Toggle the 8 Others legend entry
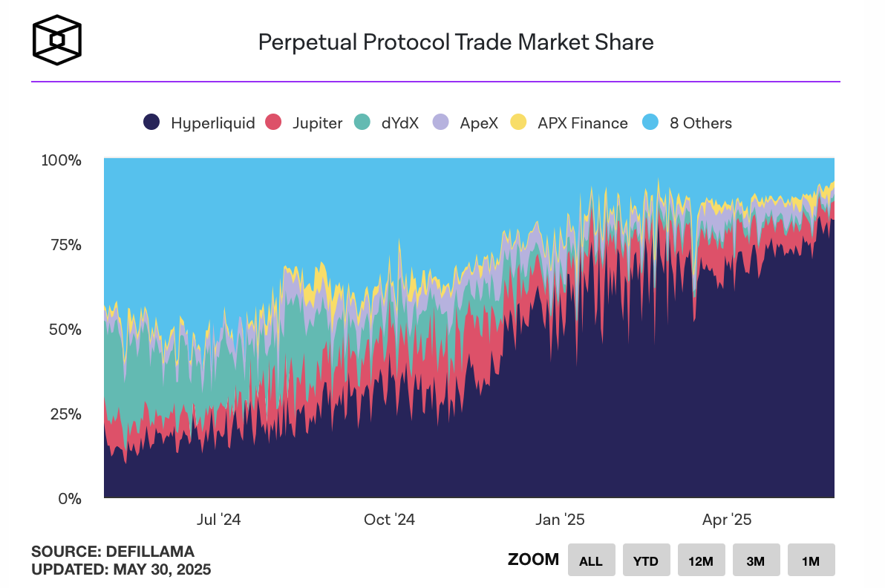Screen dimensions: 885x588 coord(700,123)
